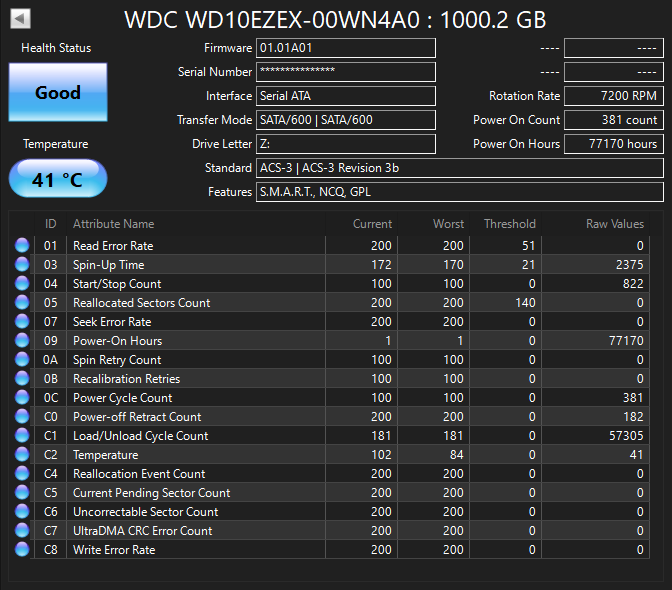672x590 pixels.
Task: Click raw value 2375 for Spin-Up Time
Action: (x=630, y=265)
